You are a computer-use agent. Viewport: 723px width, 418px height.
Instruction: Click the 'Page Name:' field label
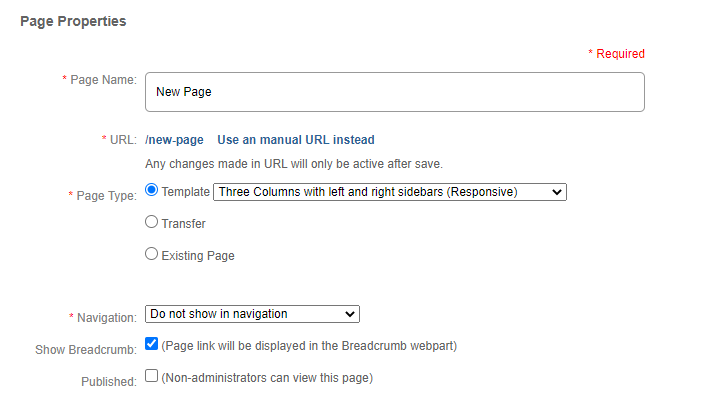(104, 80)
